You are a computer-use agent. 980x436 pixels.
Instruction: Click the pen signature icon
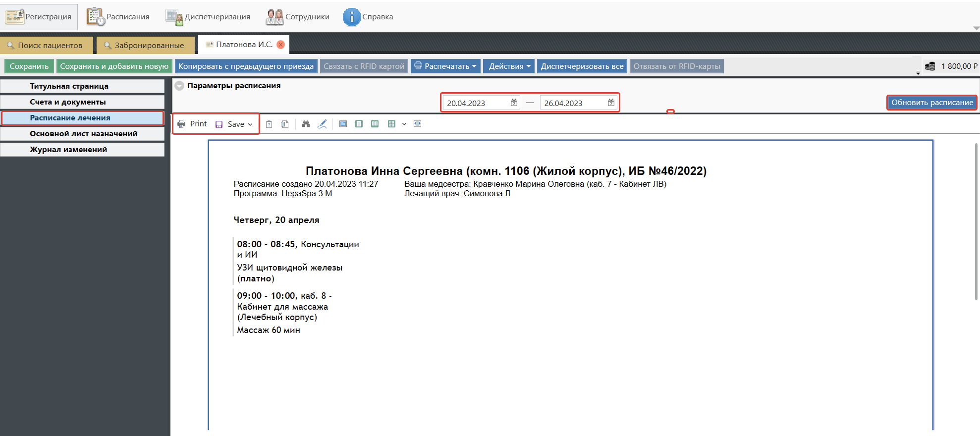(x=322, y=124)
